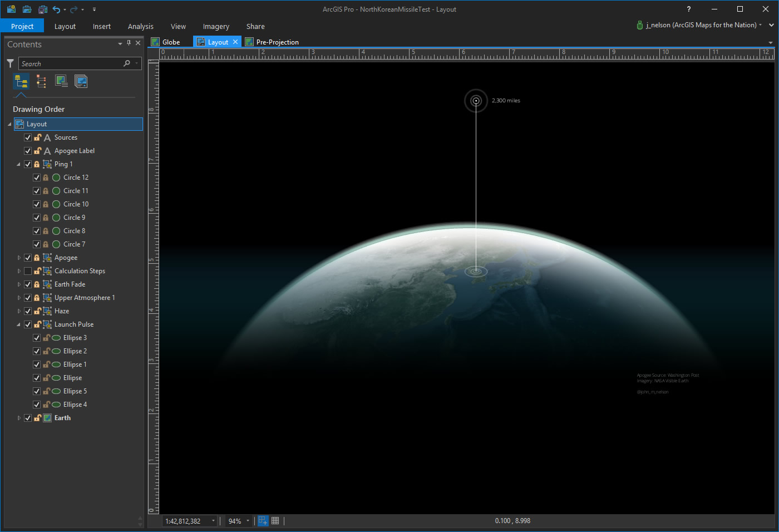The width and height of the screenshot is (779, 532).
Task: Toggle the grid icon in status bar
Action: pos(275,521)
